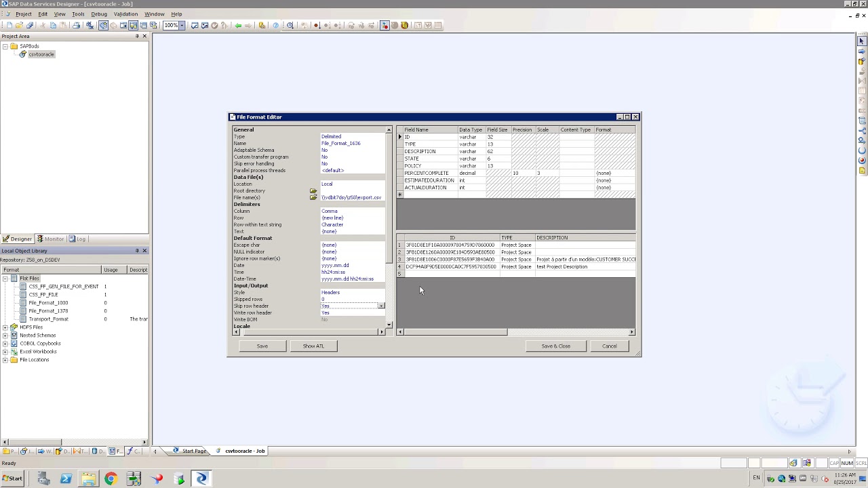Viewport: 868px width, 488px height.
Task: Expand the Nested Schemas node
Action: [x=5, y=335]
